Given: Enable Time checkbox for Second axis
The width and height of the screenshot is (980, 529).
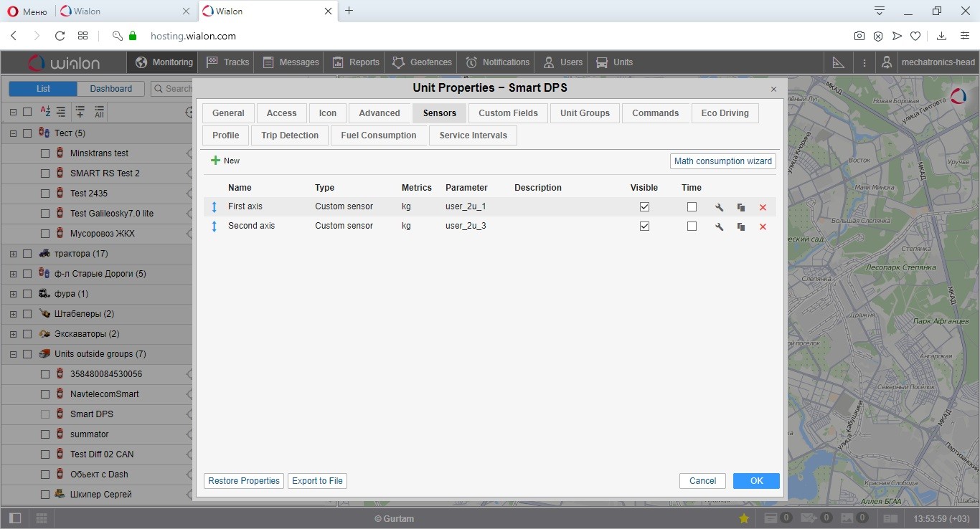Looking at the screenshot, I should 692,226.
